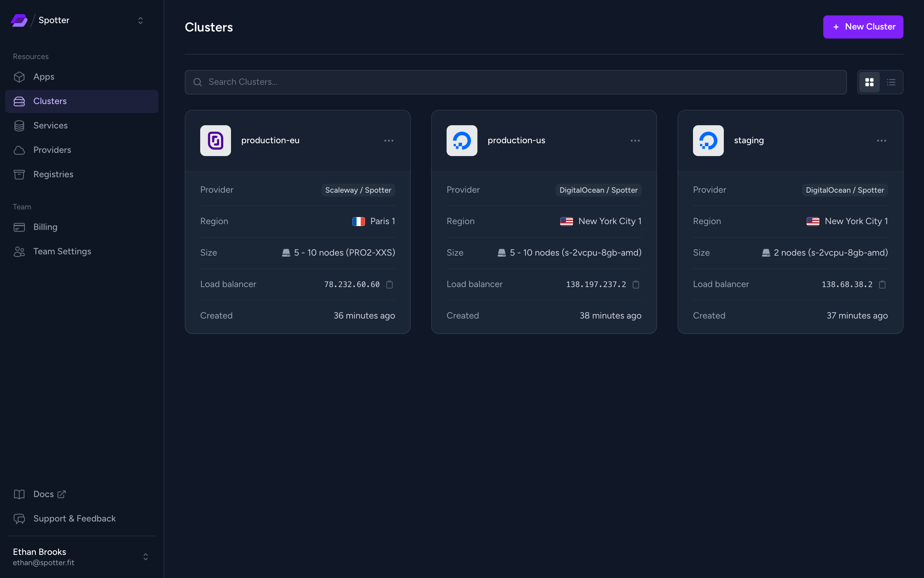The width and height of the screenshot is (924, 578).
Task: Go to Services in the sidebar
Action: (82, 126)
